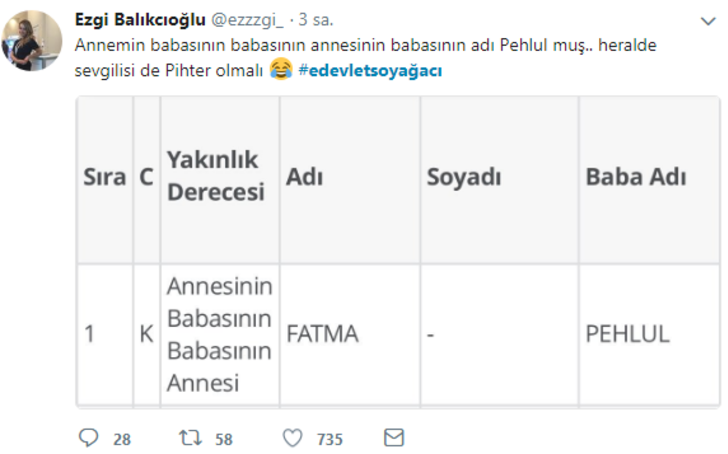
Task: Click the envelope direct message icon
Action: pos(394,438)
